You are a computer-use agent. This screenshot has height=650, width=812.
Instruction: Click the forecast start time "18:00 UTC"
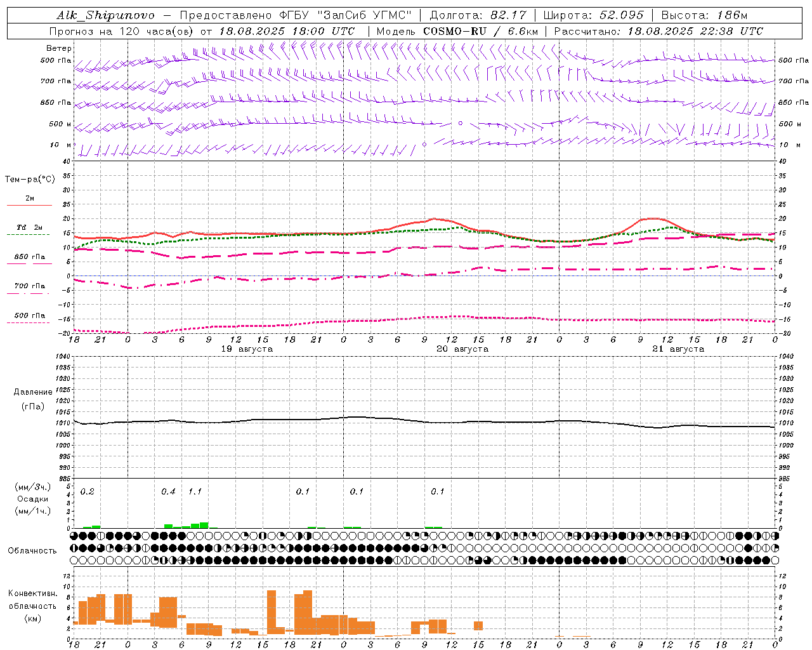pos(322,31)
